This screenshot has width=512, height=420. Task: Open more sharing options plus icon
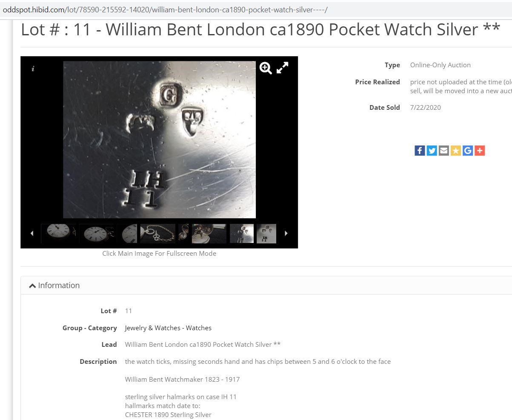click(x=480, y=151)
